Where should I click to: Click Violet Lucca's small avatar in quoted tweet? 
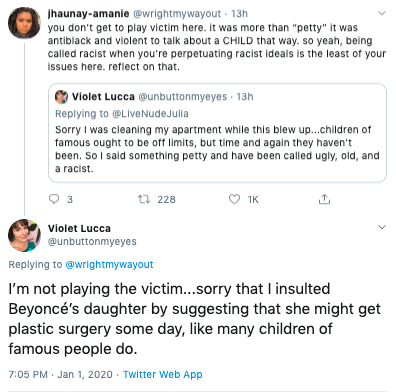coord(61,97)
